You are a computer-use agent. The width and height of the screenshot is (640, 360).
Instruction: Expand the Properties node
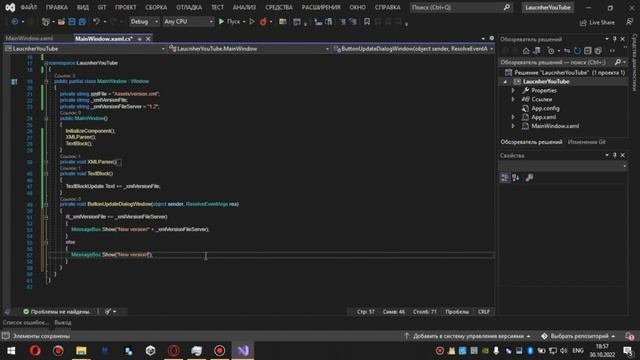(513, 91)
